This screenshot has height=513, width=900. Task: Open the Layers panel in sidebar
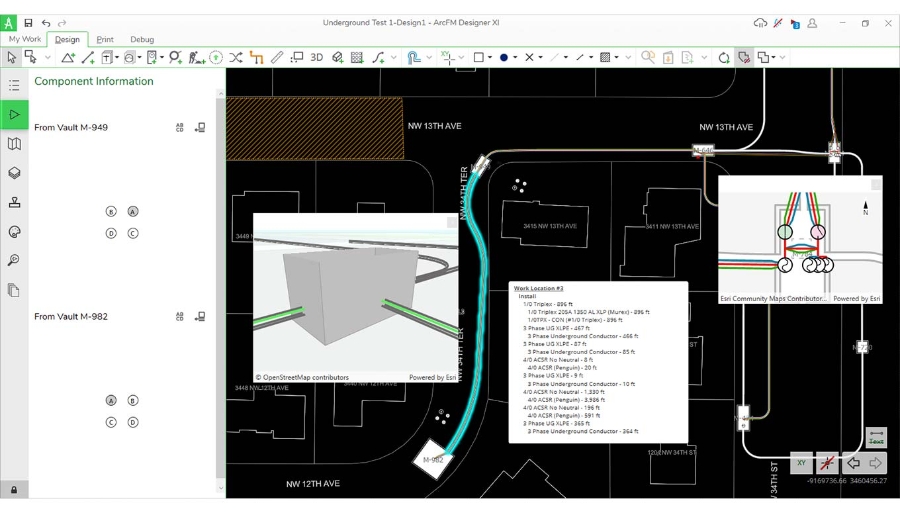[14, 173]
